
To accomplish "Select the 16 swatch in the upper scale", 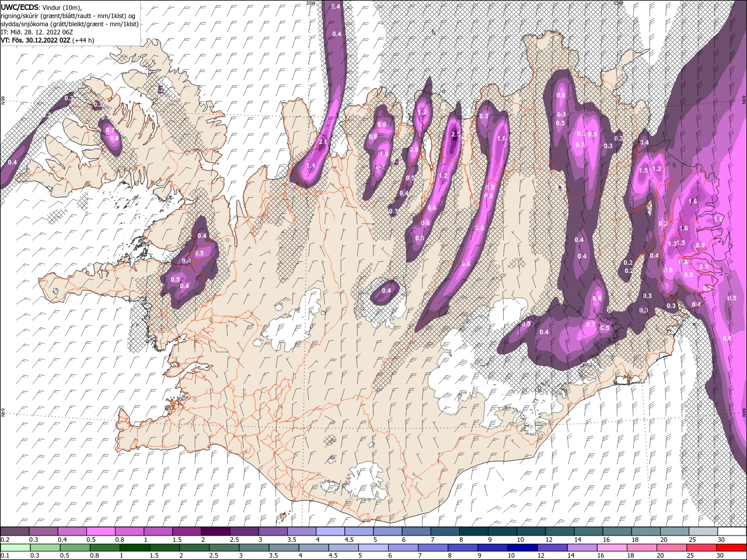I will (617, 531).
